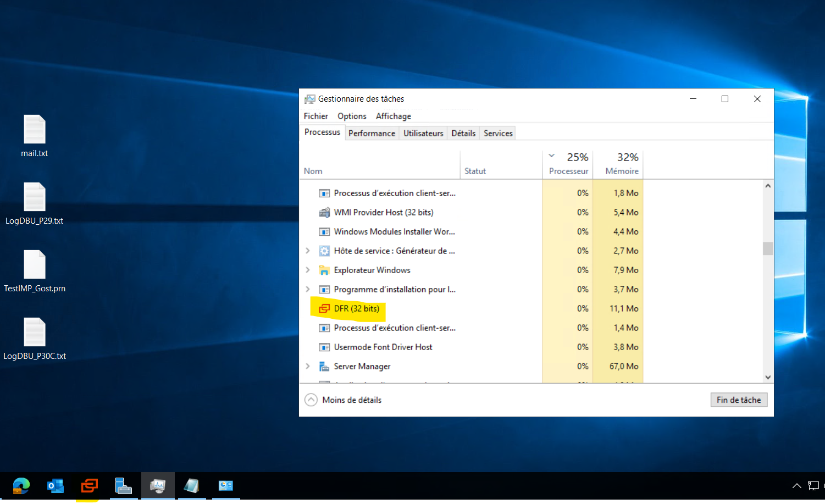
Task: Expand the Explorateur Windows process group
Action: 308,270
